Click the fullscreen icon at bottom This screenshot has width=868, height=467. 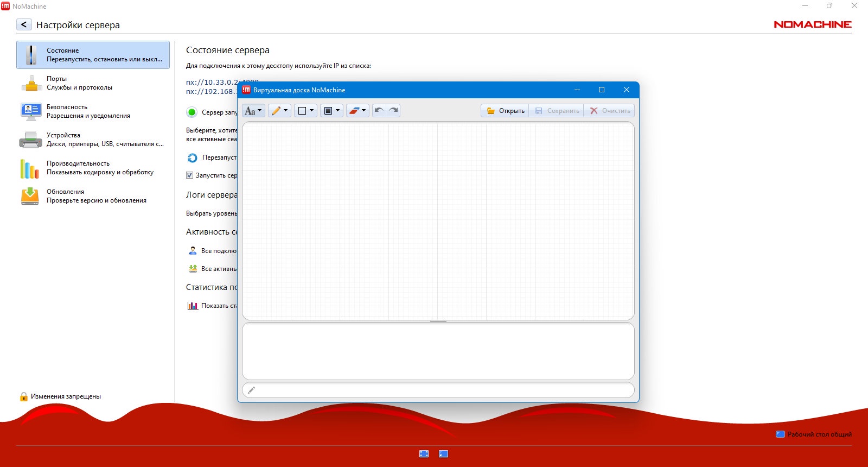424,454
